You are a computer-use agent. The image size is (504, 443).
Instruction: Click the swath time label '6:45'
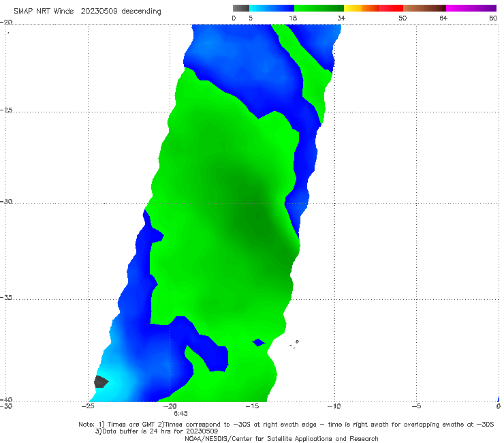pyautogui.click(x=180, y=414)
